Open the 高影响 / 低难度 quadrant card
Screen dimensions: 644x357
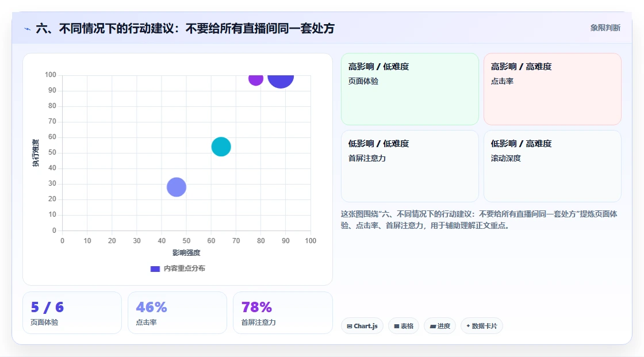coord(410,89)
